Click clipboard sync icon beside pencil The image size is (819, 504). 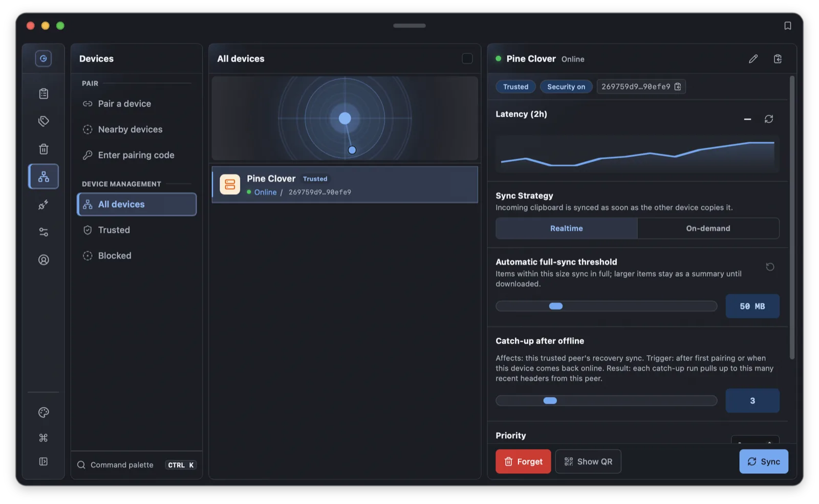778,59
